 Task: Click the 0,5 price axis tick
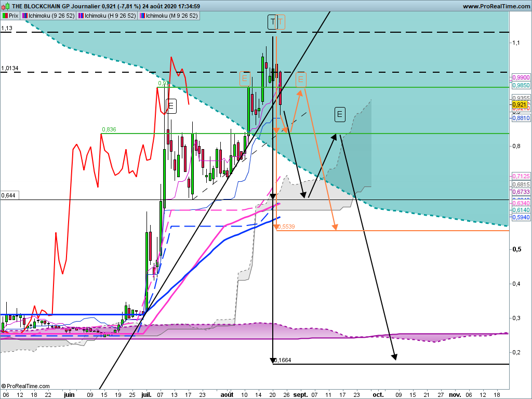(x=516, y=249)
